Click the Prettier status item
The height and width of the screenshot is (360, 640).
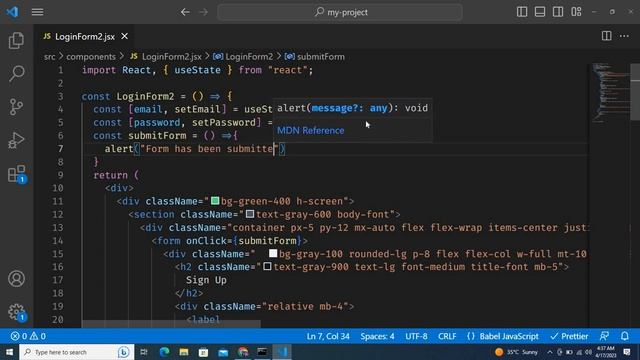click(569, 336)
